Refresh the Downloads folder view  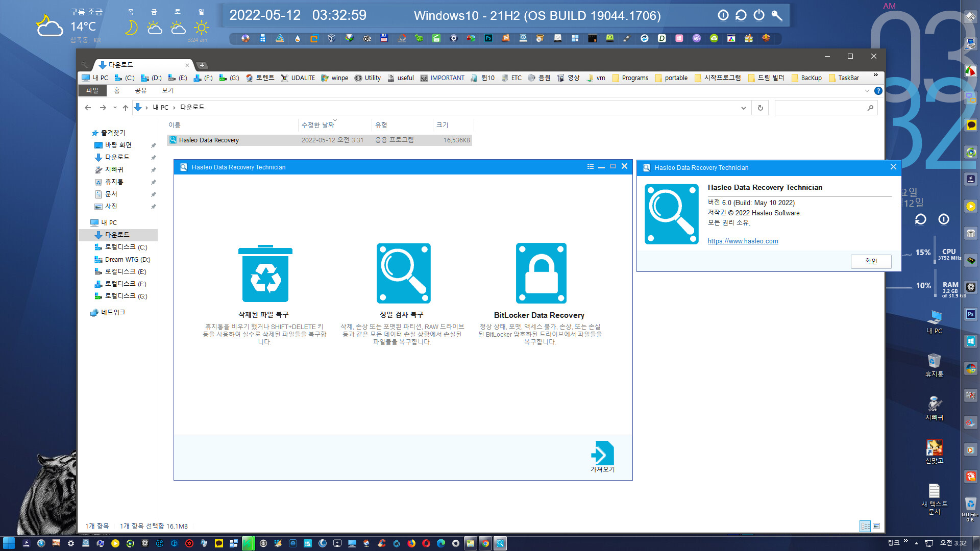click(x=761, y=108)
